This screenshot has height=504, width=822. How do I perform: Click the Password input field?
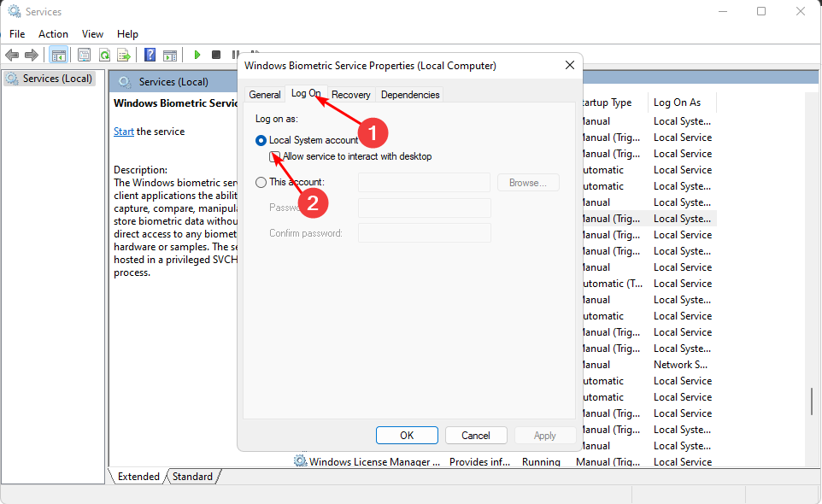pyautogui.click(x=424, y=208)
